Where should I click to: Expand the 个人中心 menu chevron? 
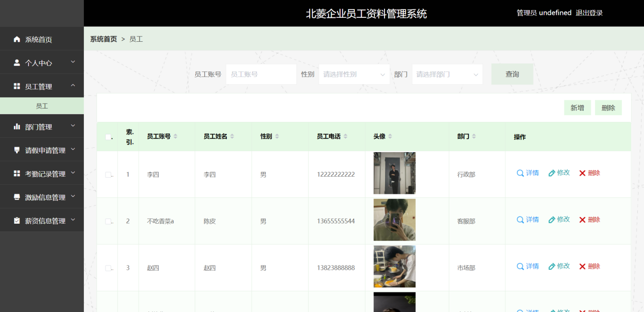[x=73, y=61]
